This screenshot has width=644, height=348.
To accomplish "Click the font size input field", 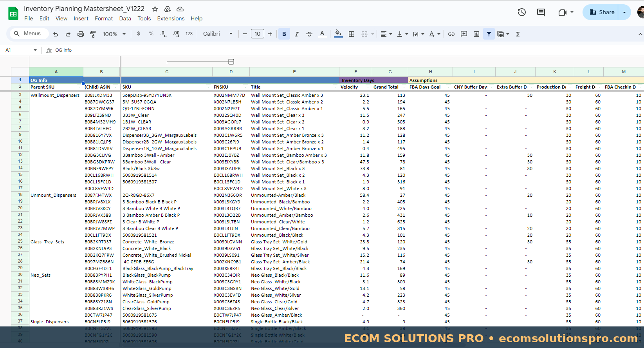I will [x=258, y=34].
